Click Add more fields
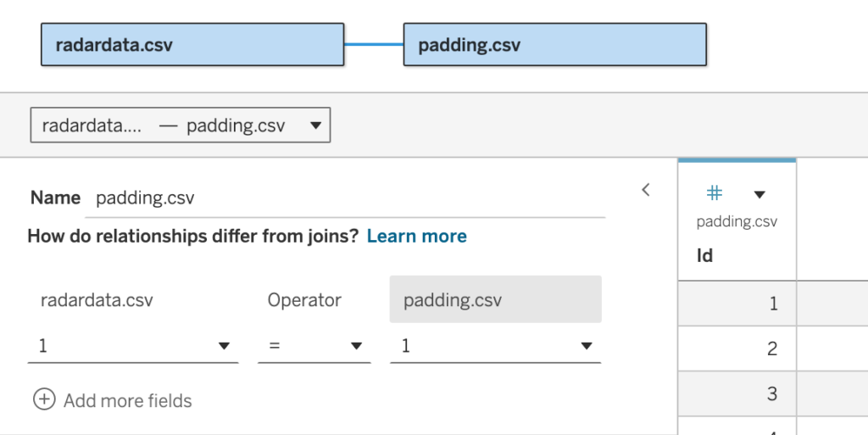This screenshot has width=868, height=435. [x=127, y=400]
